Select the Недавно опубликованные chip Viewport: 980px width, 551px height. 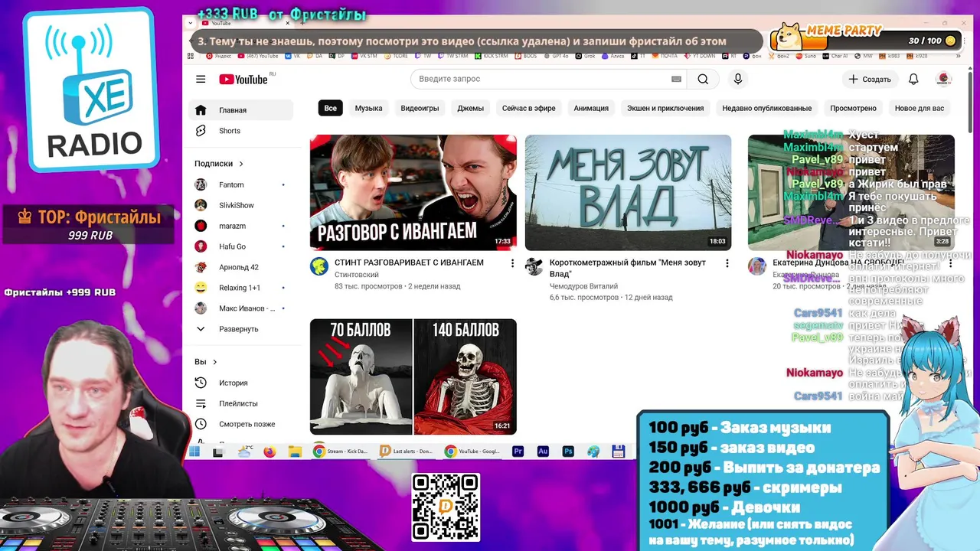[x=766, y=108]
